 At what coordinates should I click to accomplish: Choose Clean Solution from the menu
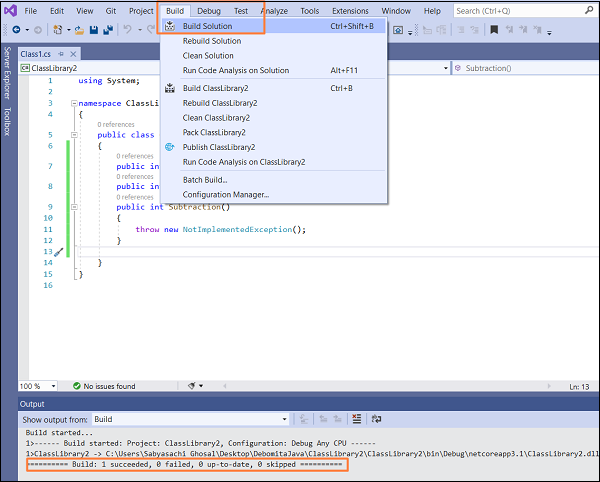(207, 55)
